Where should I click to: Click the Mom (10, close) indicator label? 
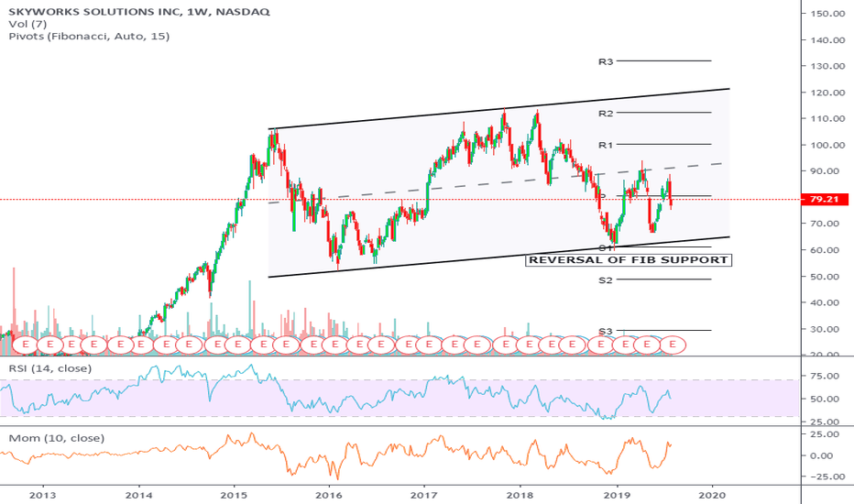point(57,438)
